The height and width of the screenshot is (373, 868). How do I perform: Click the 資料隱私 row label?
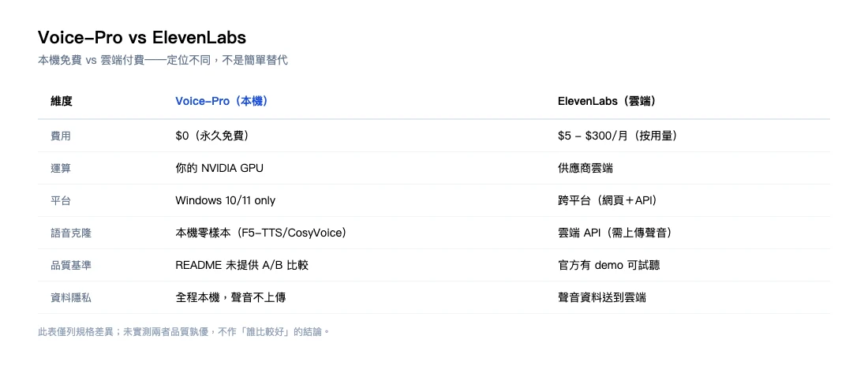[x=71, y=298]
